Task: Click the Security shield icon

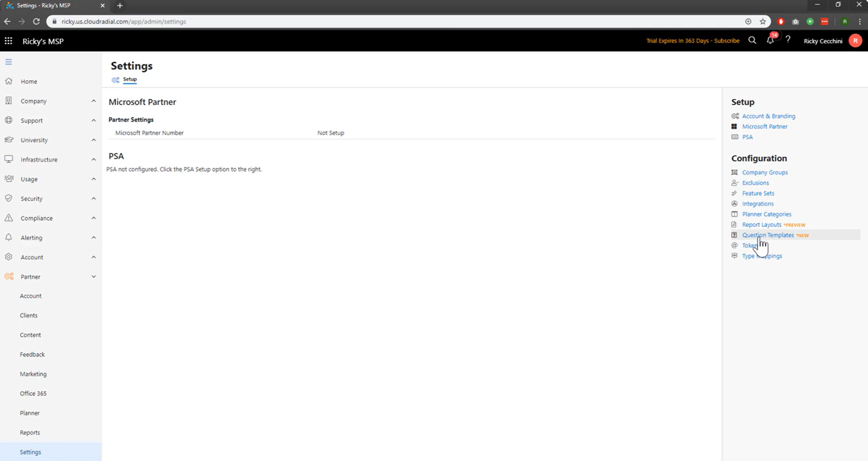Action: (x=9, y=198)
